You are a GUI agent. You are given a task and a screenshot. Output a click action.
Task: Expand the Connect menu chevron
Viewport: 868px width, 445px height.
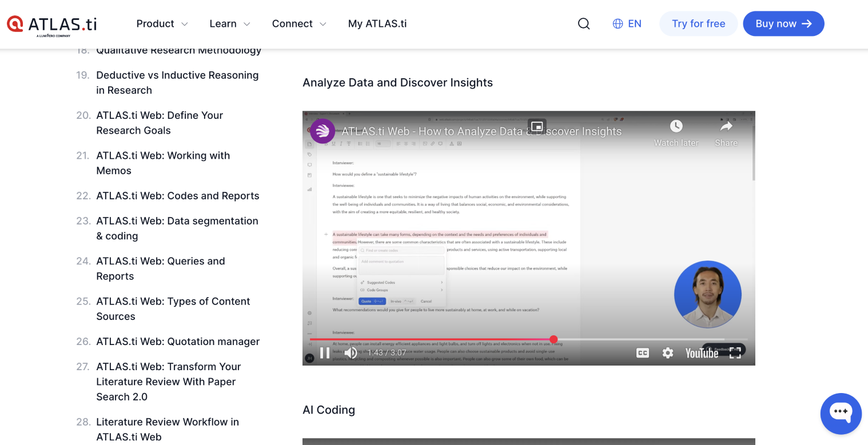coord(322,24)
